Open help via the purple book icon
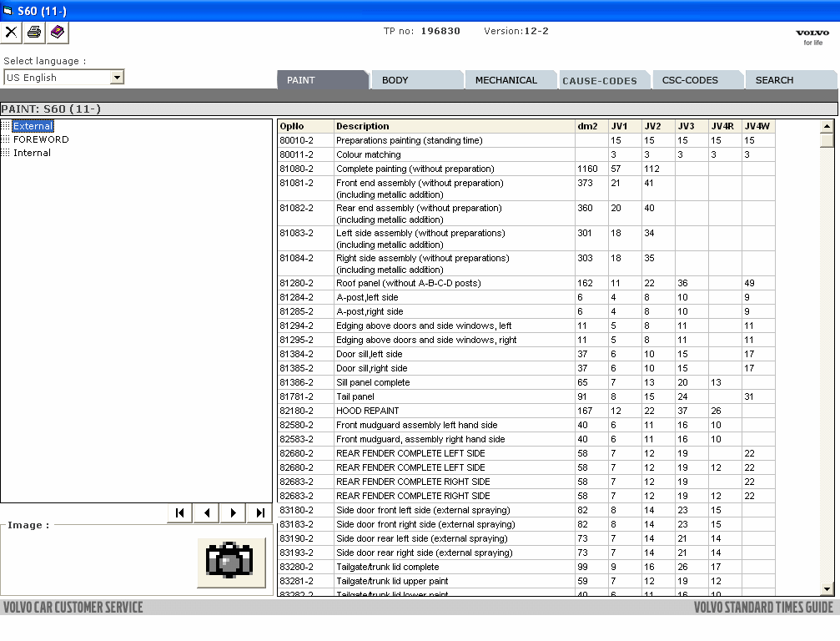840x641 pixels. click(x=55, y=33)
